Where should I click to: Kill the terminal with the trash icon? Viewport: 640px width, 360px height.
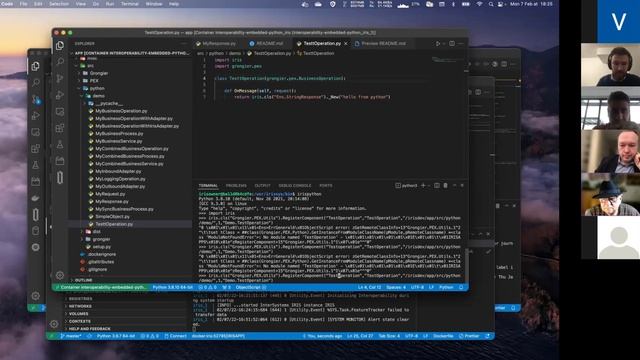(445, 185)
